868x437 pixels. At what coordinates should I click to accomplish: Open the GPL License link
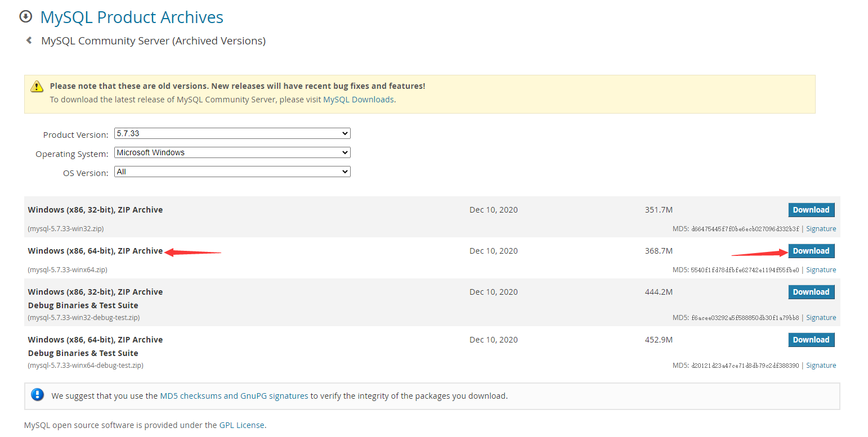241,425
